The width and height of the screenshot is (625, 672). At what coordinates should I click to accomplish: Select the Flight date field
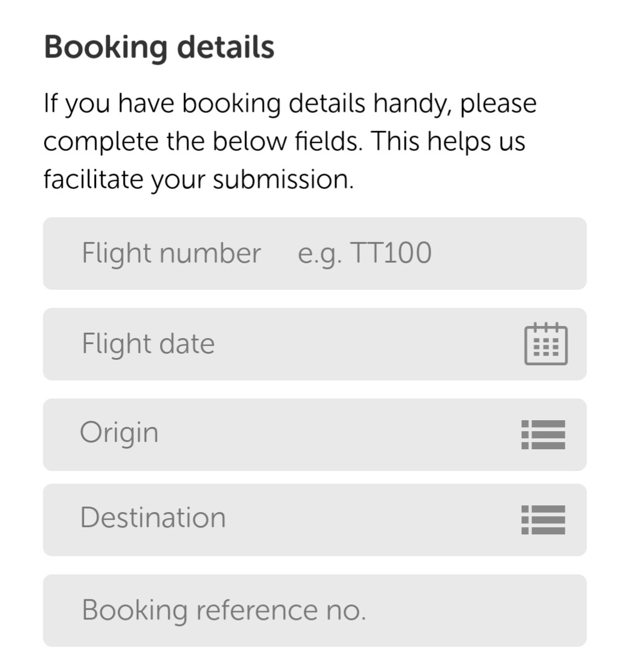point(315,344)
